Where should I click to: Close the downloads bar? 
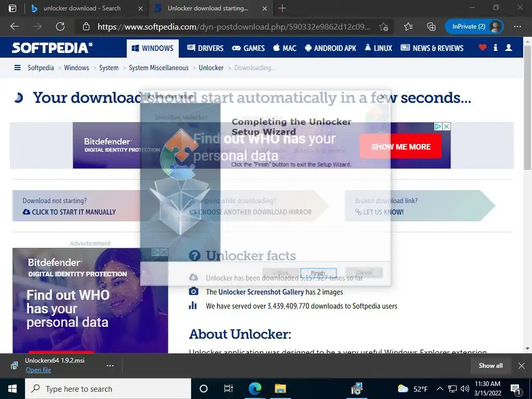(x=522, y=365)
